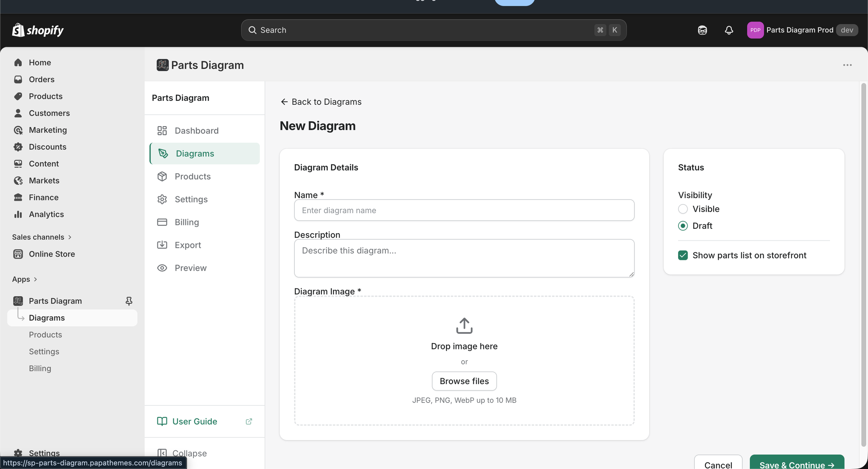868x469 pixels.
Task: Open the Sidekick assistant icon
Action: click(702, 30)
